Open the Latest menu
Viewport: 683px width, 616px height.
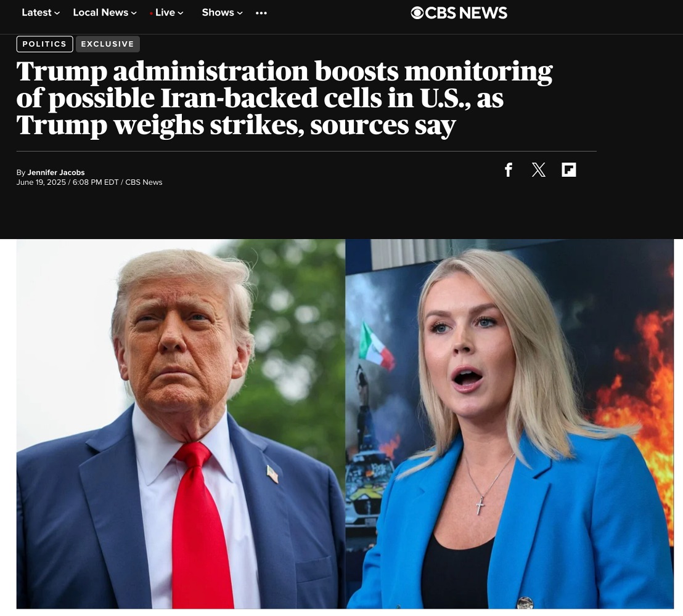[36, 12]
